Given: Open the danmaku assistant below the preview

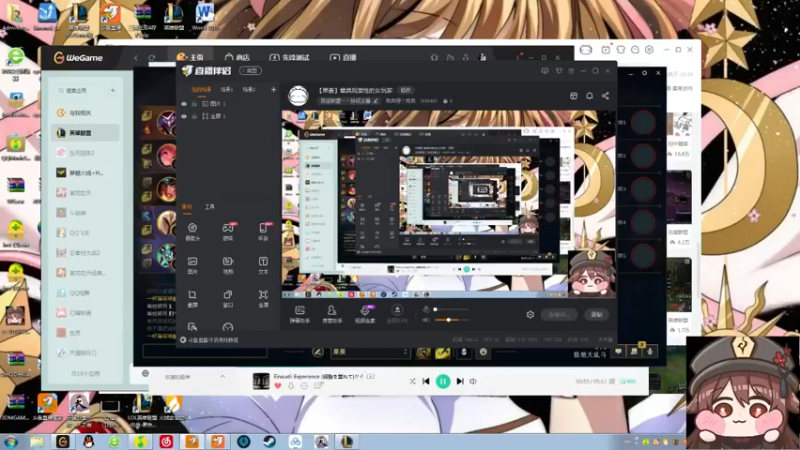Looking at the screenshot, I should (x=300, y=314).
